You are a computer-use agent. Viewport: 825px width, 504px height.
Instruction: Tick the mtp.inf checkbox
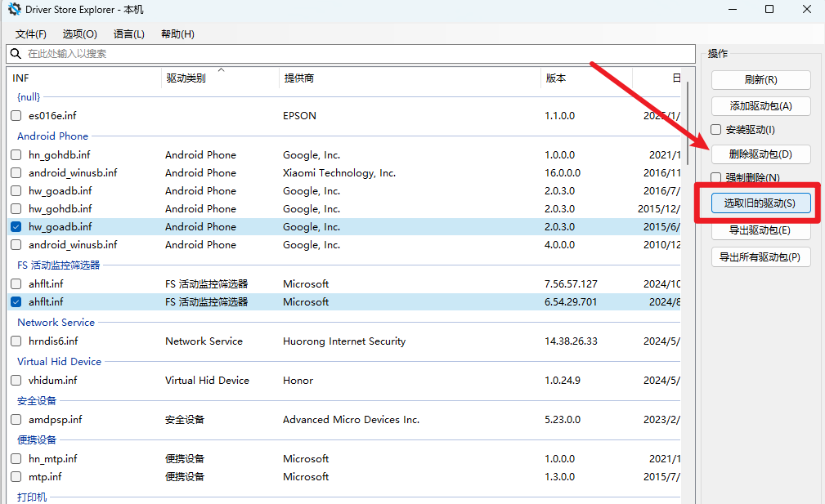pos(16,477)
